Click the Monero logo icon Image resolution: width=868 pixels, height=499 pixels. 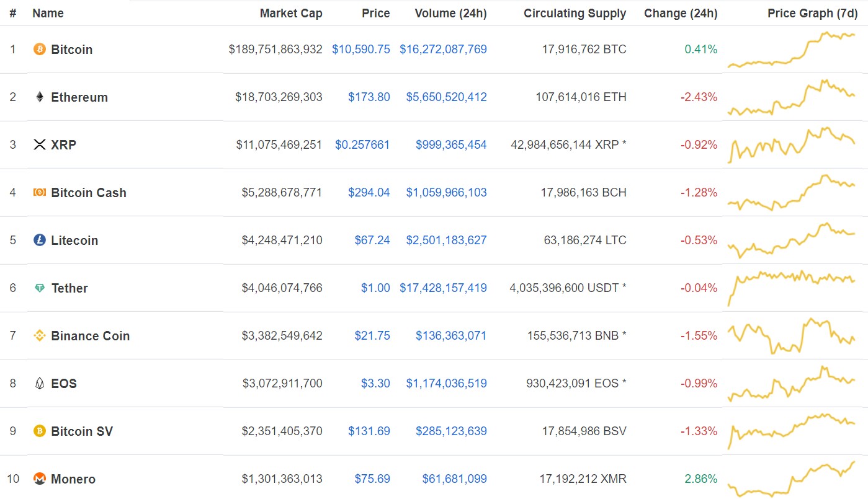pyautogui.click(x=40, y=479)
